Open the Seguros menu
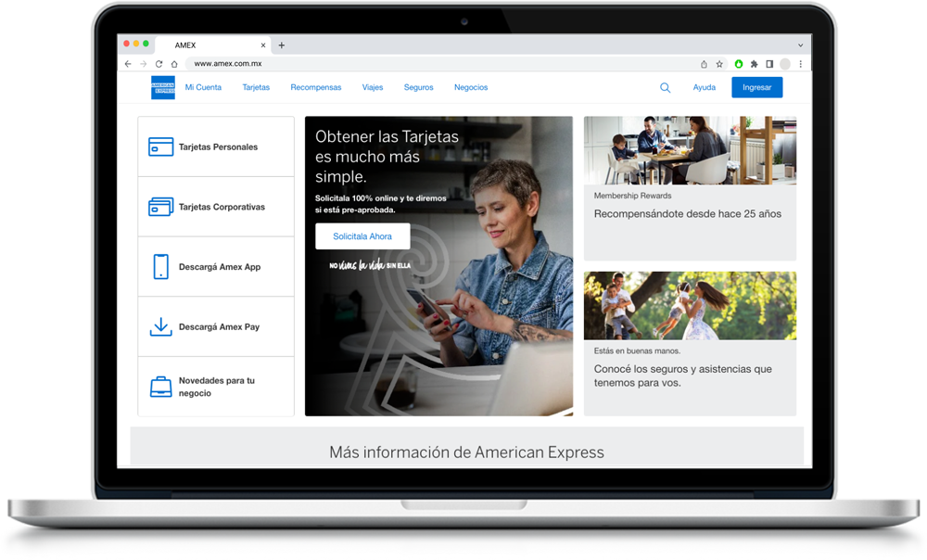Viewport: 927px width, 560px height. point(419,87)
